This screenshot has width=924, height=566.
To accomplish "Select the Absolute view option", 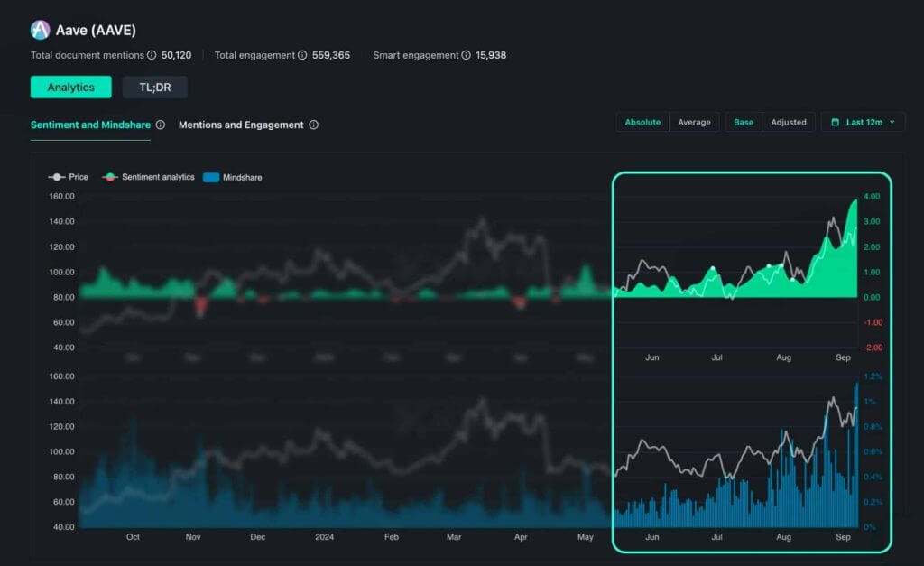I will pyautogui.click(x=642, y=123).
